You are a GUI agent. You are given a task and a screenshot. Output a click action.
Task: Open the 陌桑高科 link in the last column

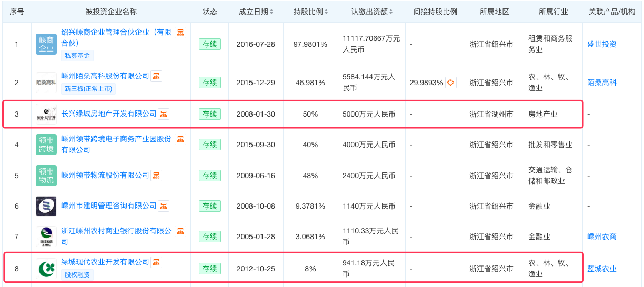(602, 83)
